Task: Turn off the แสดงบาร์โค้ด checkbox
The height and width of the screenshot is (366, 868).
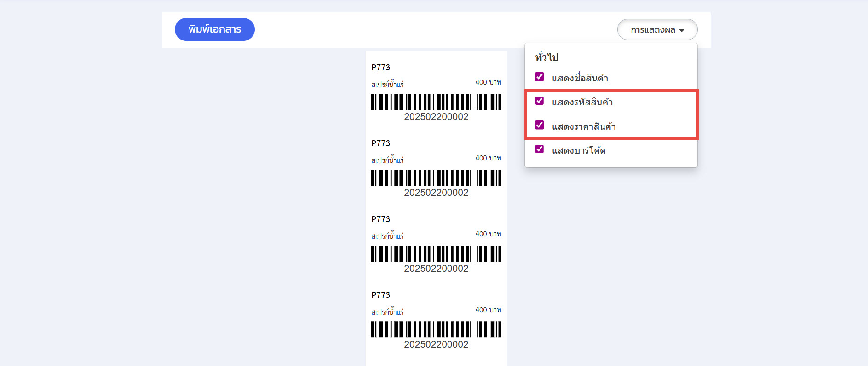Action: coord(540,149)
